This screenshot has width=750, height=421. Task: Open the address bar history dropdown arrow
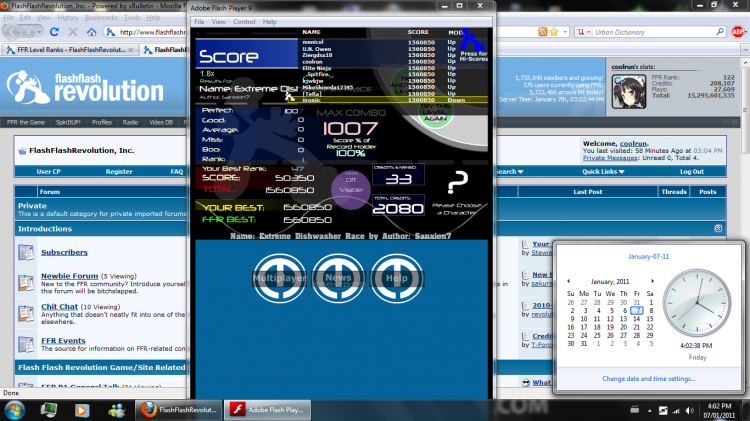tap(565, 32)
